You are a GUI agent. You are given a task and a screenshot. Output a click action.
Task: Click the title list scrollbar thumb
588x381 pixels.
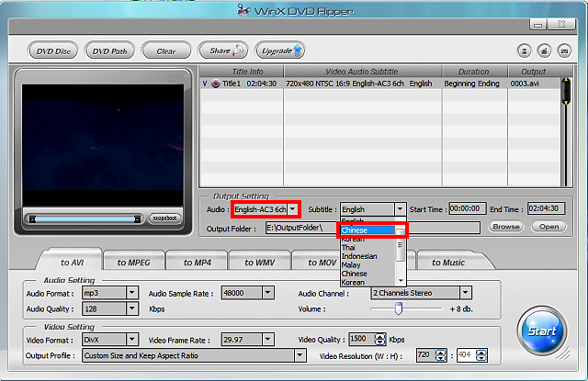click(566, 91)
